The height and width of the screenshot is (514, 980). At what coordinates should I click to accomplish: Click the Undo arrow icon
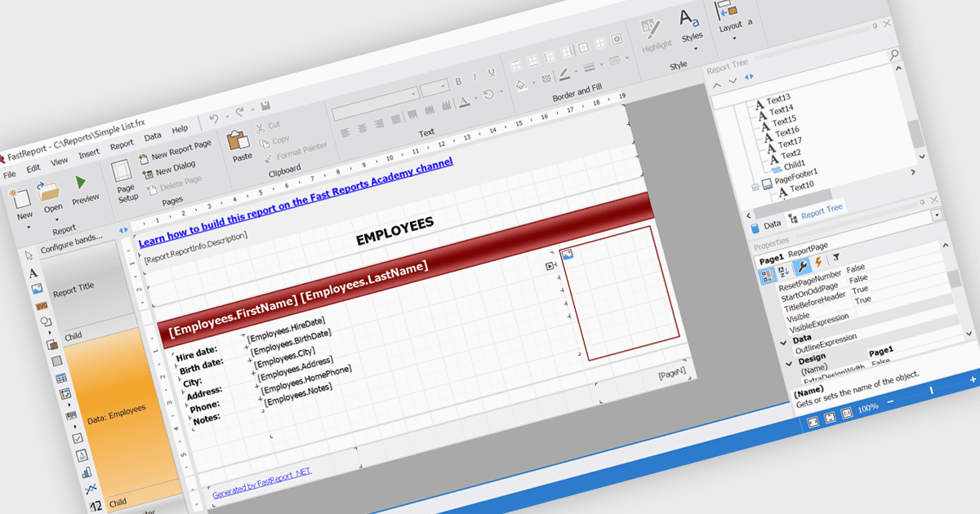[213, 118]
